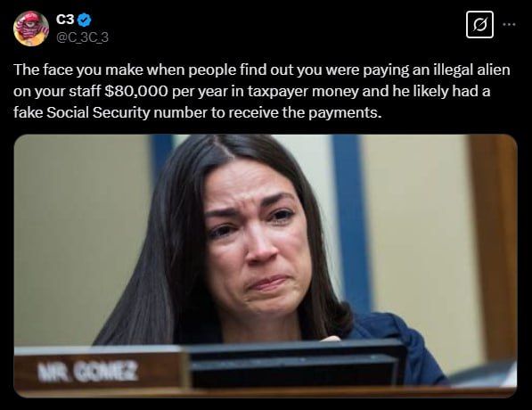Click the C3 display name
This screenshot has width=532, height=410.
coord(65,20)
